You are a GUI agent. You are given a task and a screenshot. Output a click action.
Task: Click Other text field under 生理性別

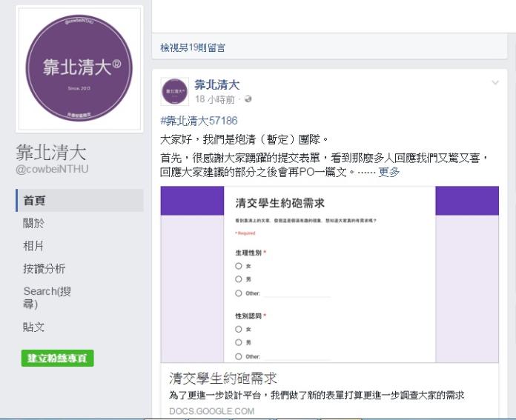point(297,293)
